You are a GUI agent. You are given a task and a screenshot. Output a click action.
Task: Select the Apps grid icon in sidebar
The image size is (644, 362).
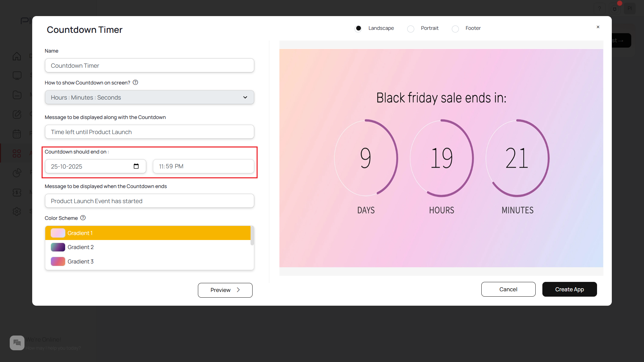[17, 153]
